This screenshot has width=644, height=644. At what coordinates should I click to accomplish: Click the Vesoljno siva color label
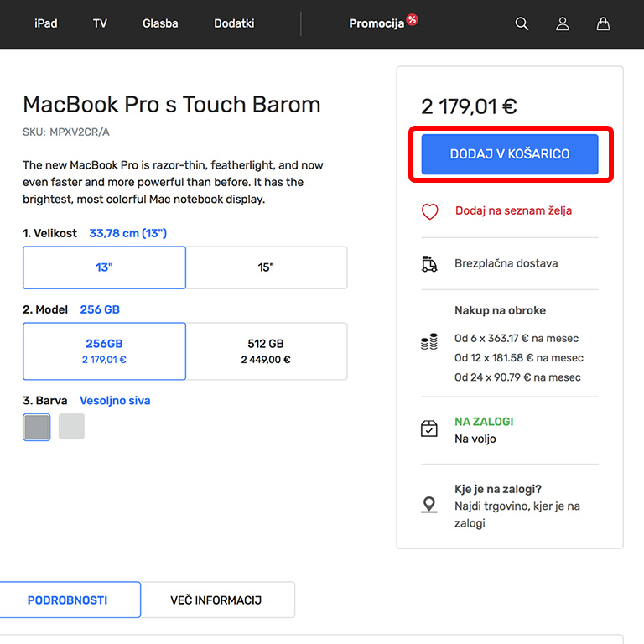click(115, 401)
